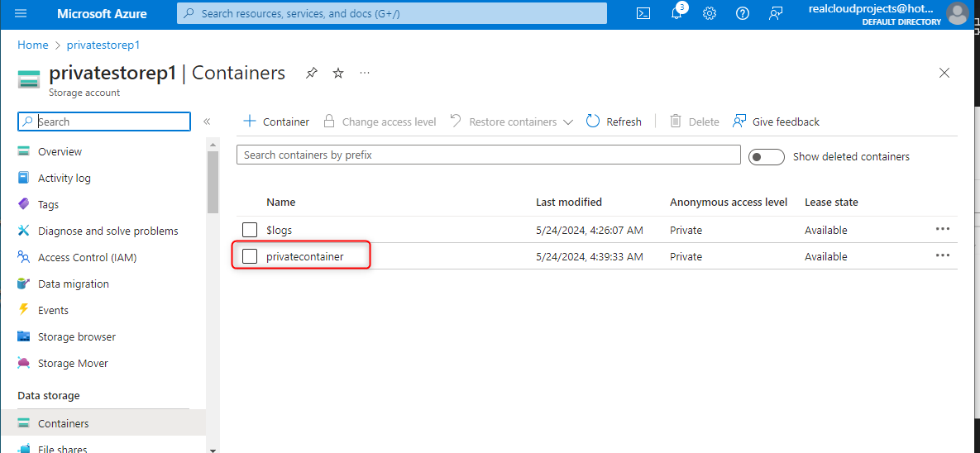Image resolution: width=980 pixels, height=453 pixels.
Task: Open portal settings gear icon
Action: [710, 13]
